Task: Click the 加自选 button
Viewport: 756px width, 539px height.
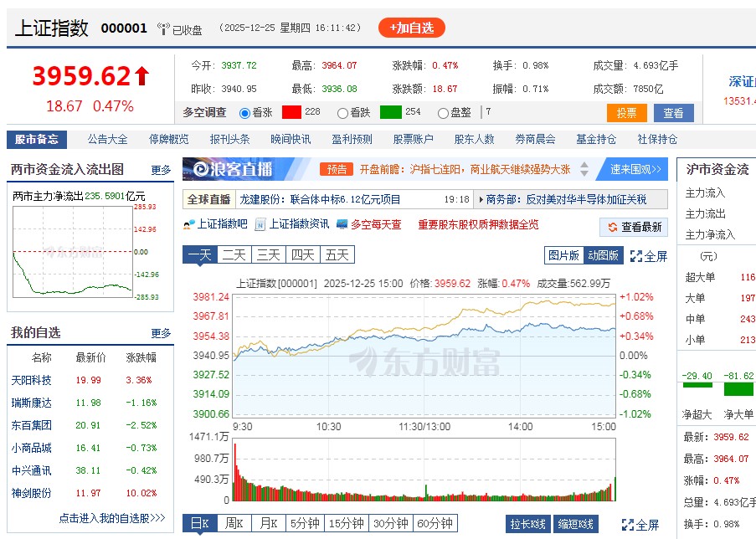Action: (411, 28)
